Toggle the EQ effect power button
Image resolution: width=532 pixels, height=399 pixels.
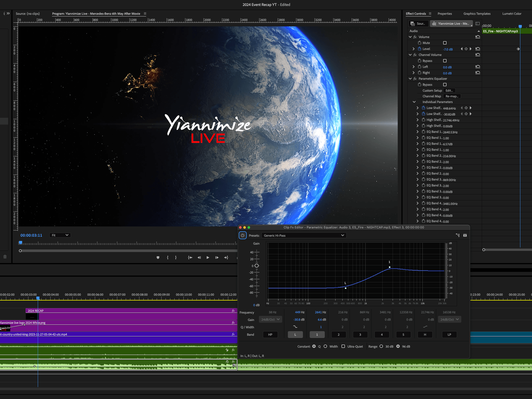point(242,235)
